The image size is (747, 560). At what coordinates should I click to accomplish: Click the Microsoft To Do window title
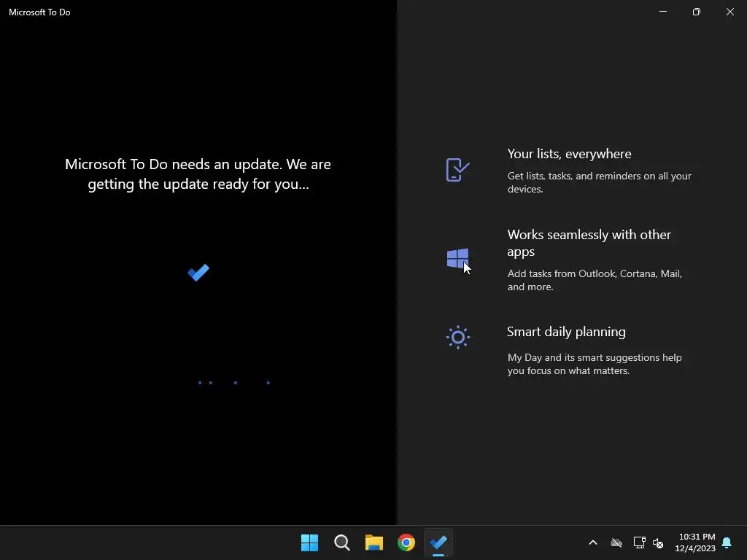click(39, 12)
